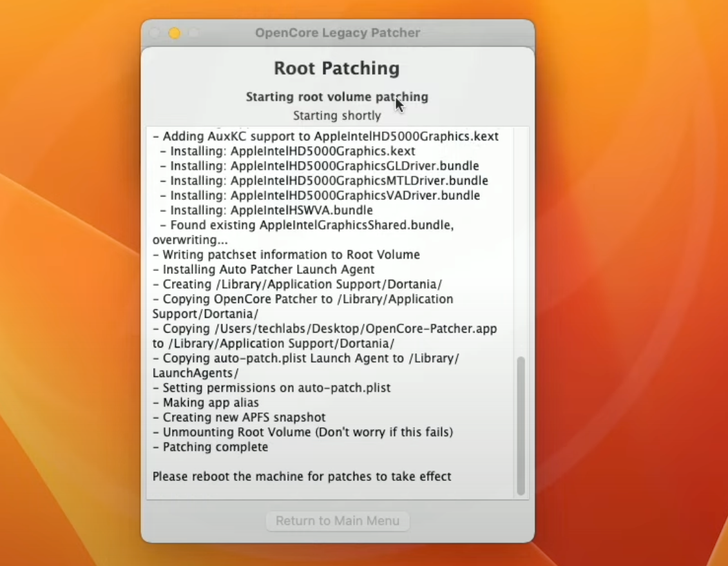
Task: Click the 'Unmounting Root Volume' log line
Action: (x=303, y=432)
